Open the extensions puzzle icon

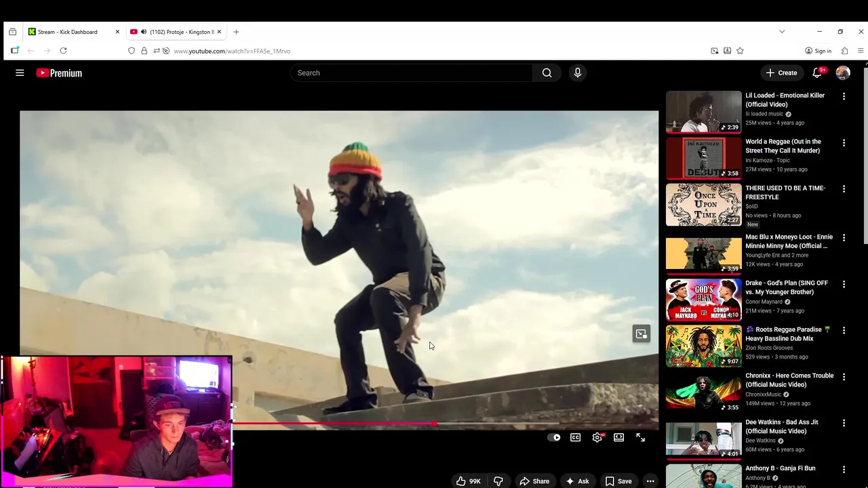point(844,51)
